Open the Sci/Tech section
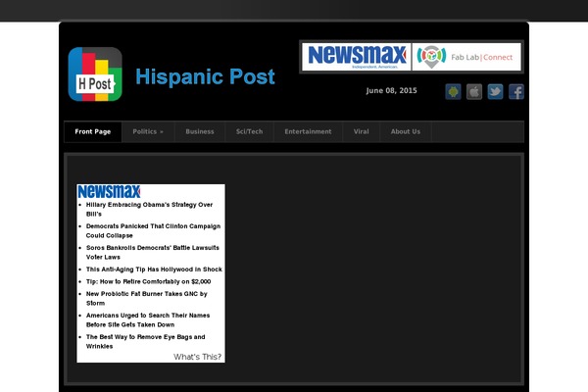The height and width of the screenshot is (392, 588). click(x=249, y=131)
